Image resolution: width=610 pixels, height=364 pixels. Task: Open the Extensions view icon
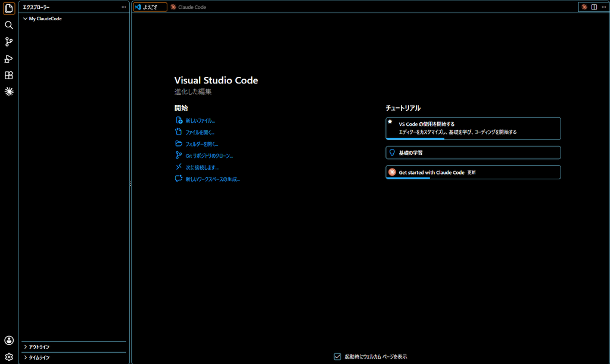[x=9, y=75]
